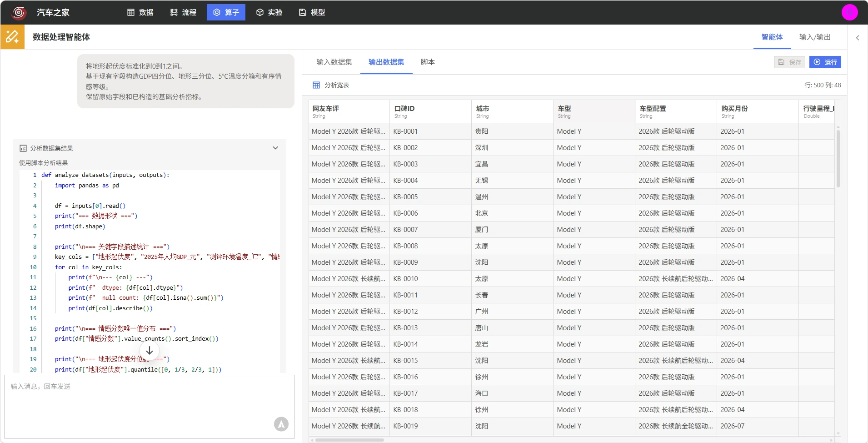Open the 输入数据集 tab
The height and width of the screenshot is (443, 868).
tap(334, 62)
